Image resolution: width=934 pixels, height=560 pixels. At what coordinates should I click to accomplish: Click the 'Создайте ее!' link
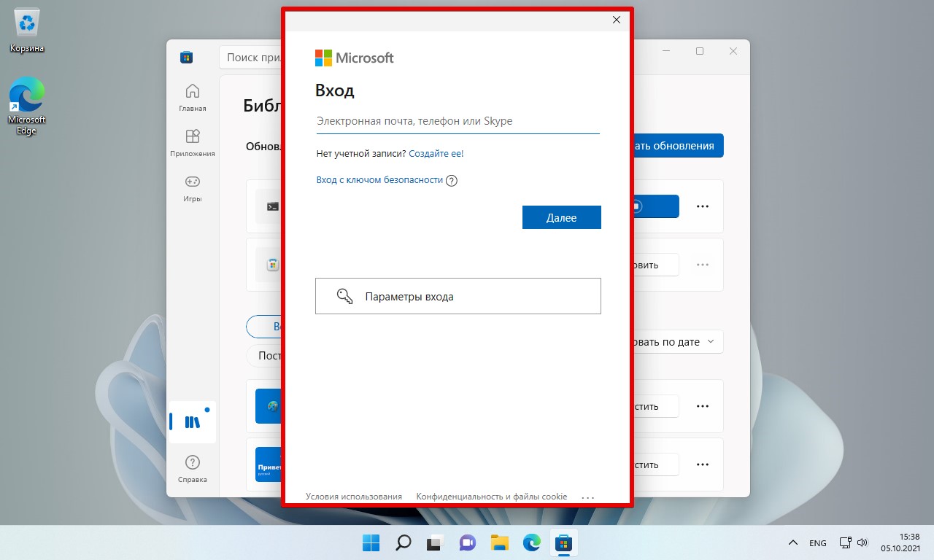436,154
